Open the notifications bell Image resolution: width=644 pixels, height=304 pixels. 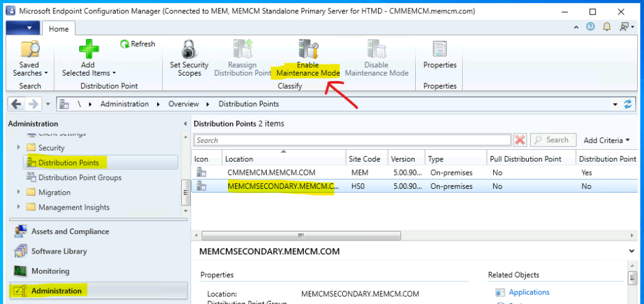point(607,27)
